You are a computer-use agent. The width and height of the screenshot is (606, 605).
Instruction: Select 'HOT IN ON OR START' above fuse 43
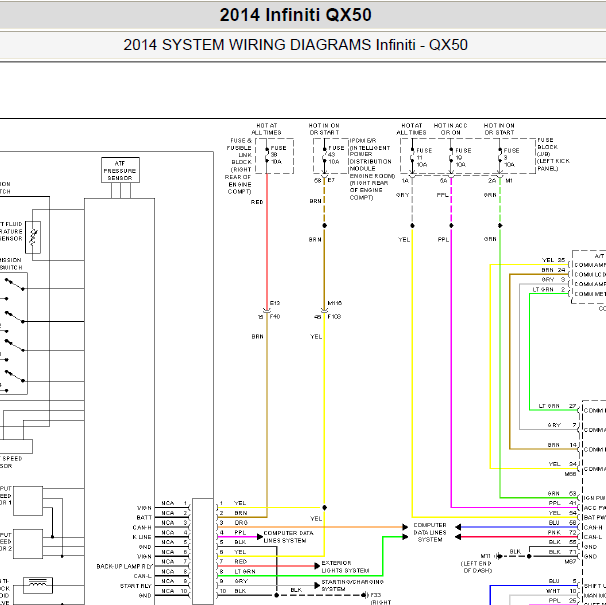tap(324, 129)
